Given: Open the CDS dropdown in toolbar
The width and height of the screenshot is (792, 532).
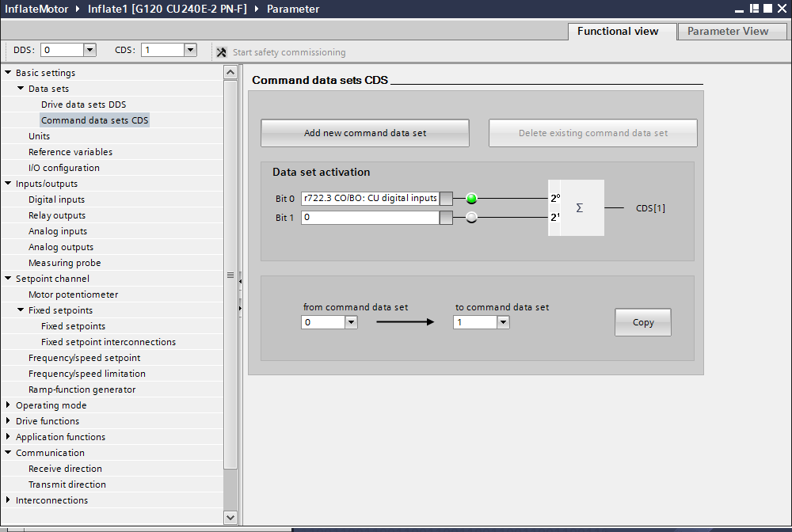Looking at the screenshot, I should [x=190, y=50].
